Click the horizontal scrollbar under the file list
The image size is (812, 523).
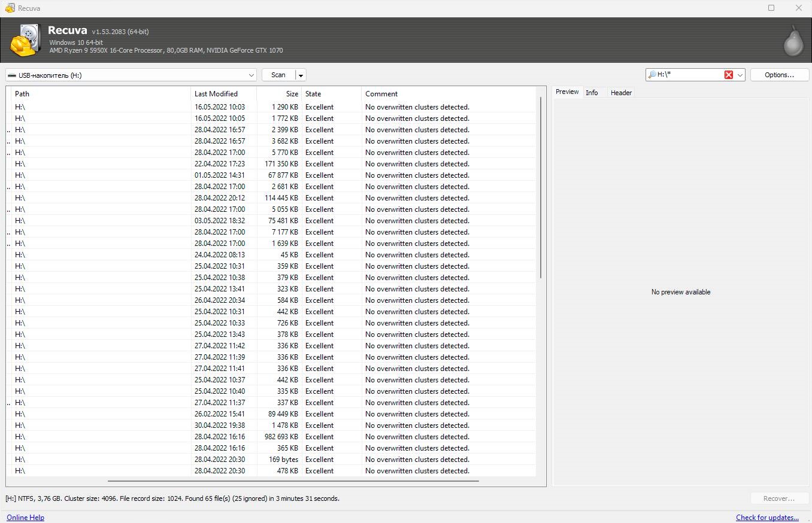click(293, 481)
